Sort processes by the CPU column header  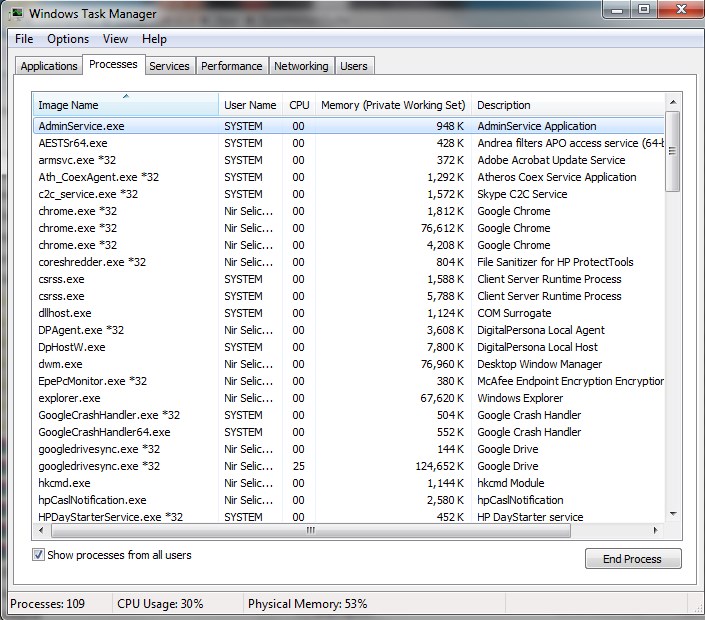299,105
